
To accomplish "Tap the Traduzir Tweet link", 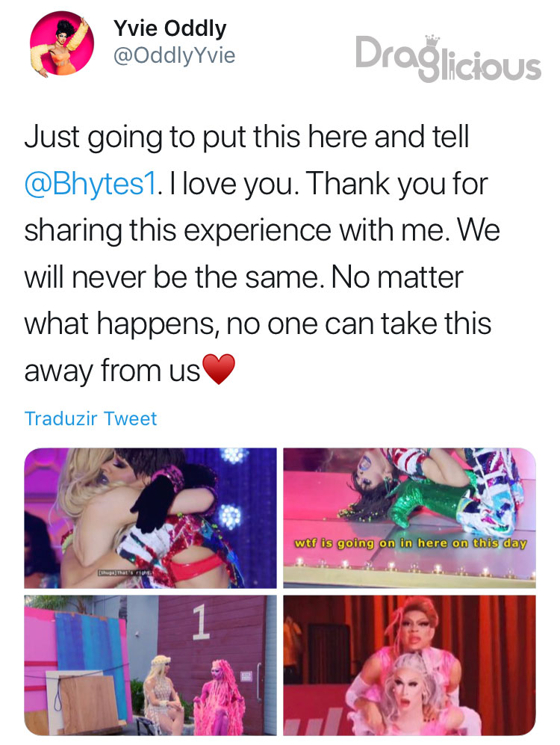I will tap(90, 418).
